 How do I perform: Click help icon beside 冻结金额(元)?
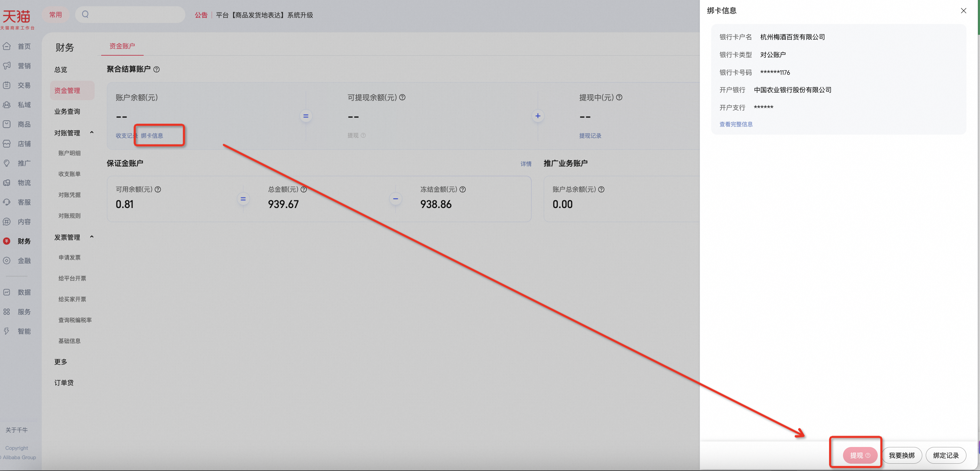point(463,190)
